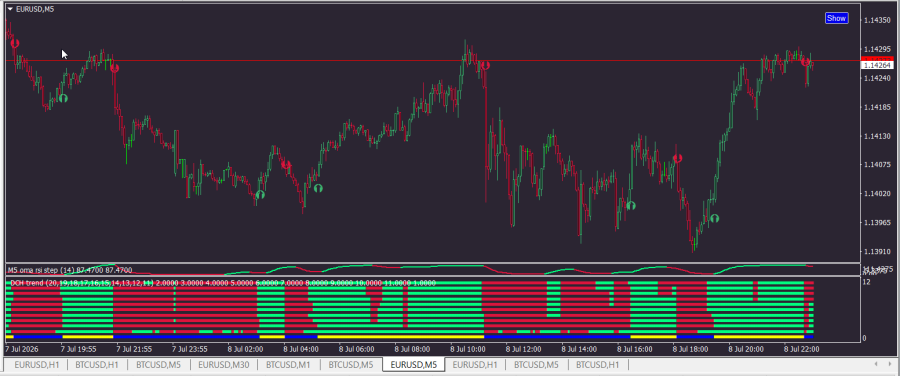Select the red sell arrow above 7 Jul 21:55
This screenshot has width=900, height=376.
coord(114,68)
